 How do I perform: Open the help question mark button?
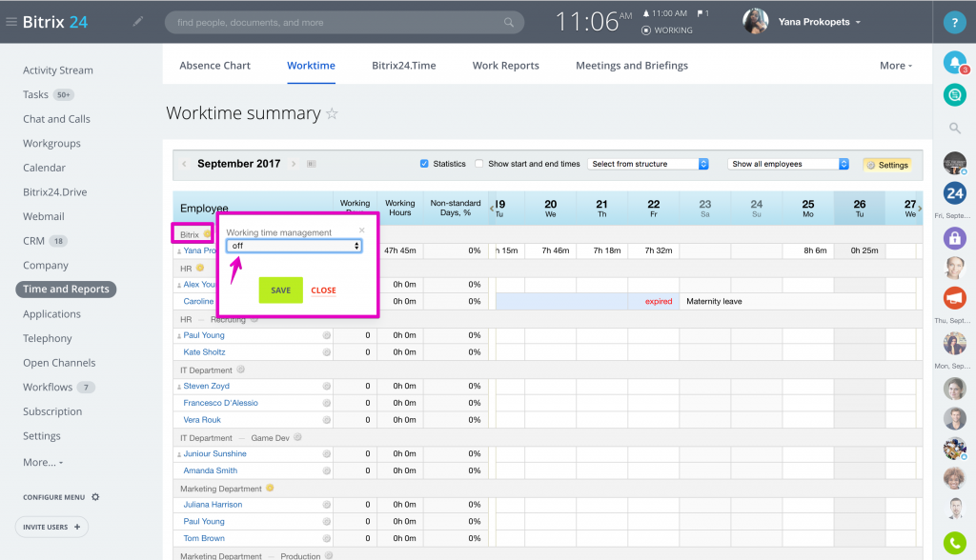[954, 23]
